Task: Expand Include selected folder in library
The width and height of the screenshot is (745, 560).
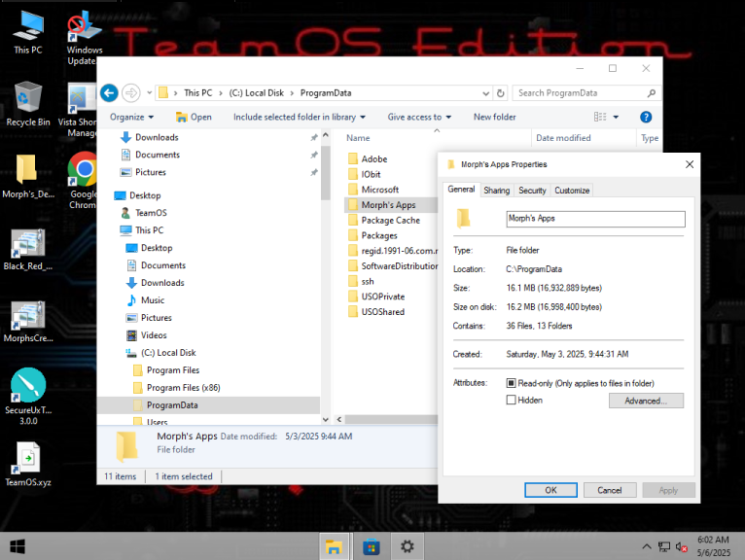Action: click(300, 117)
